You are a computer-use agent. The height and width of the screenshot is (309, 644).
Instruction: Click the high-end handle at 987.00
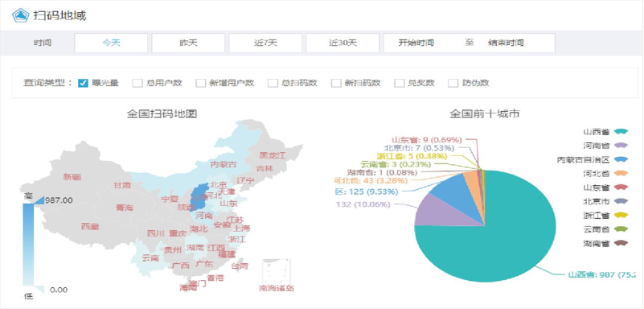pos(39,200)
